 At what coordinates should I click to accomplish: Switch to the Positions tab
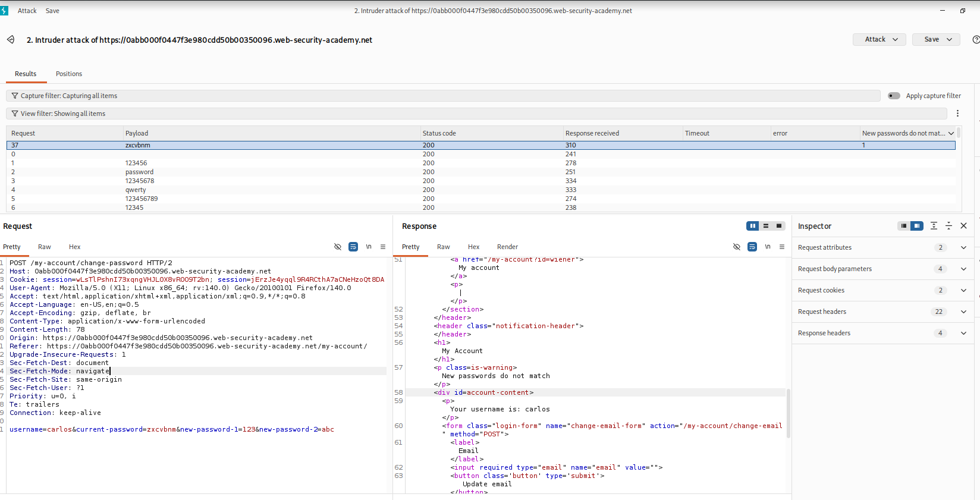(69, 74)
